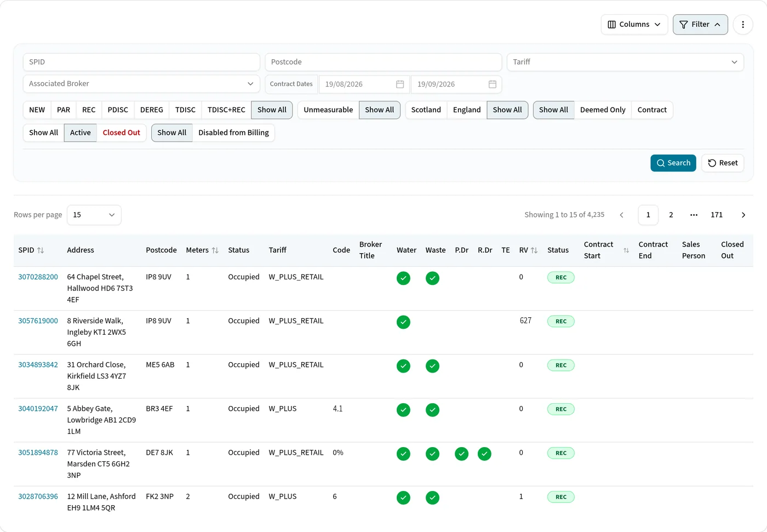Select page 1

(648, 215)
